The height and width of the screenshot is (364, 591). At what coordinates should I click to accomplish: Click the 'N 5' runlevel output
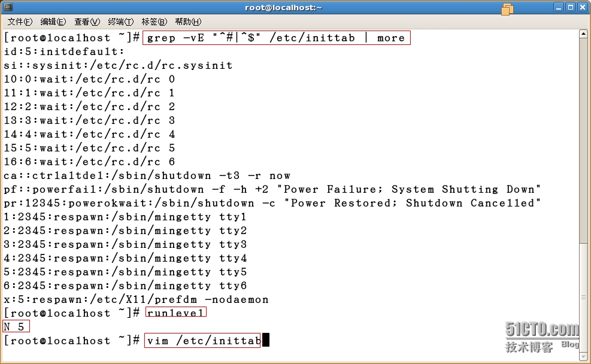click(14, 327)
